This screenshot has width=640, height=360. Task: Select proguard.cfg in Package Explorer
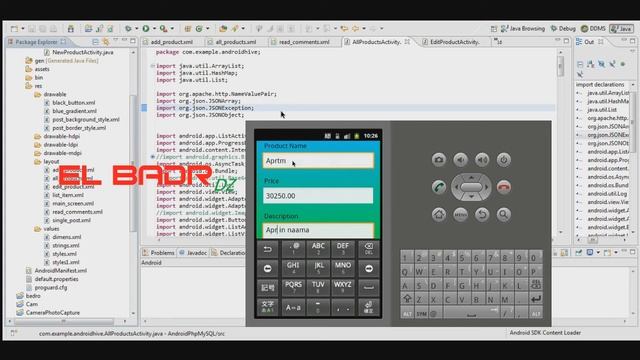47,287
